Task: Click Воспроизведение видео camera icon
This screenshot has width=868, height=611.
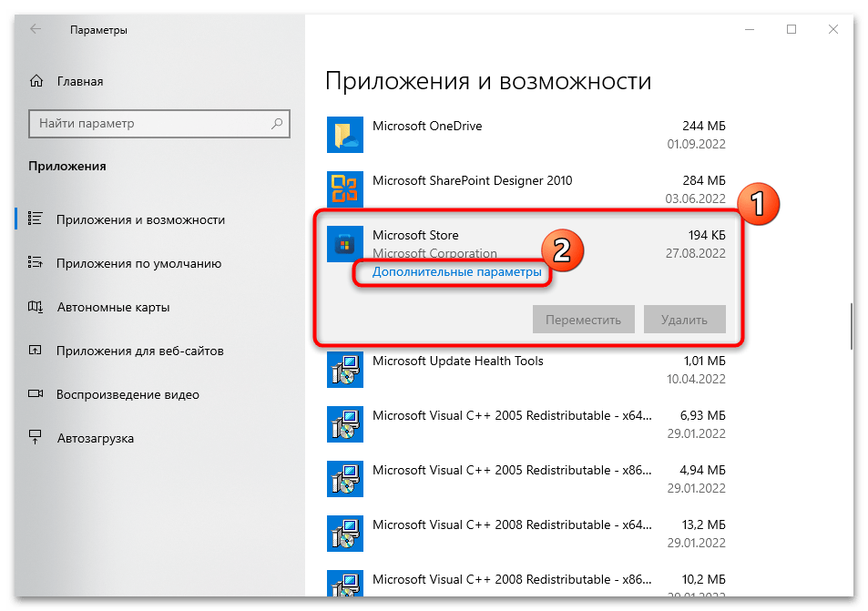Action: [x=36, y=393]
